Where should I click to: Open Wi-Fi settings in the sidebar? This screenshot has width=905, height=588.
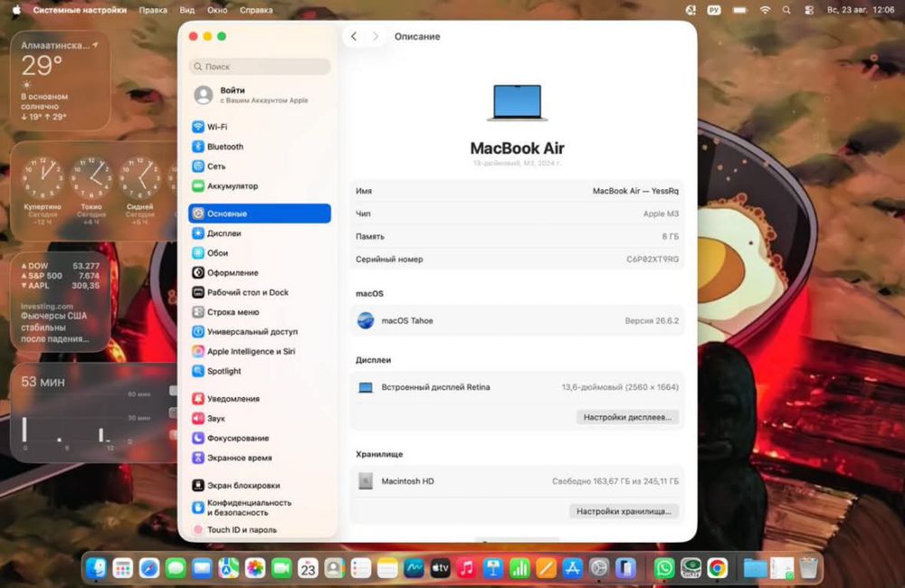tap(259, 127)
